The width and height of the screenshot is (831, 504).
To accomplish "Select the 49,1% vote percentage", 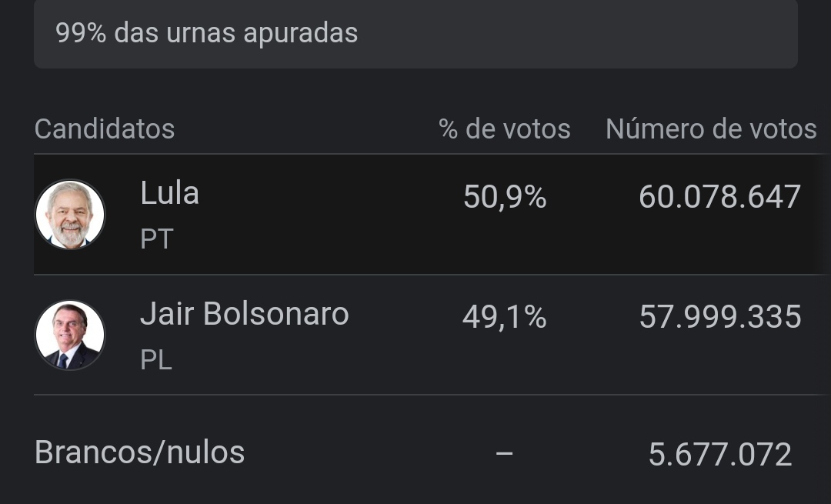I will [504, 318].
